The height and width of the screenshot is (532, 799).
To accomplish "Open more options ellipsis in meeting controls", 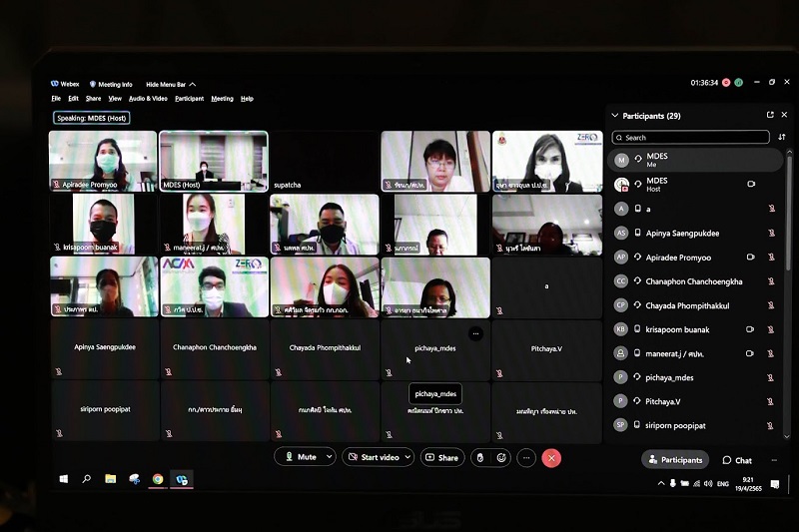I will click(x=526, y=457).
